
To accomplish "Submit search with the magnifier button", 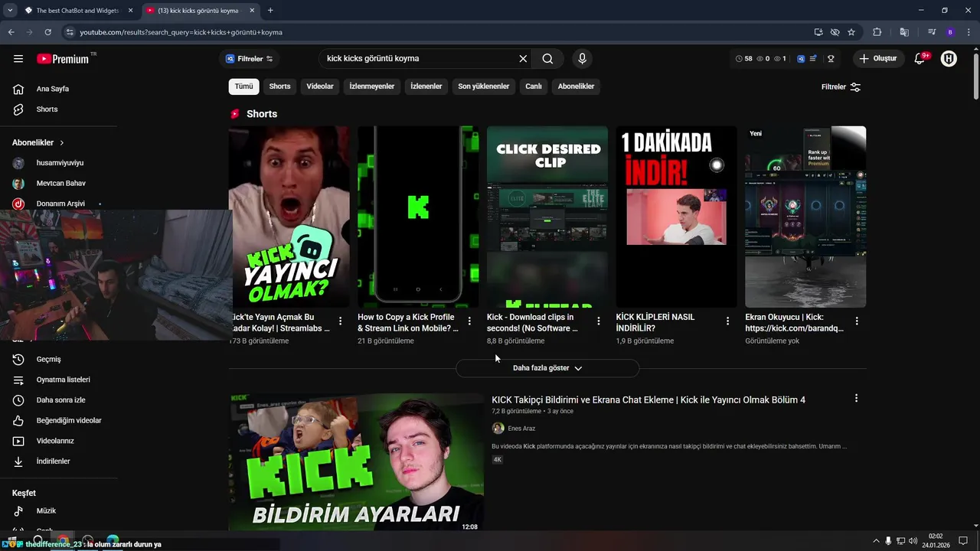I will [x=548, y=59].
